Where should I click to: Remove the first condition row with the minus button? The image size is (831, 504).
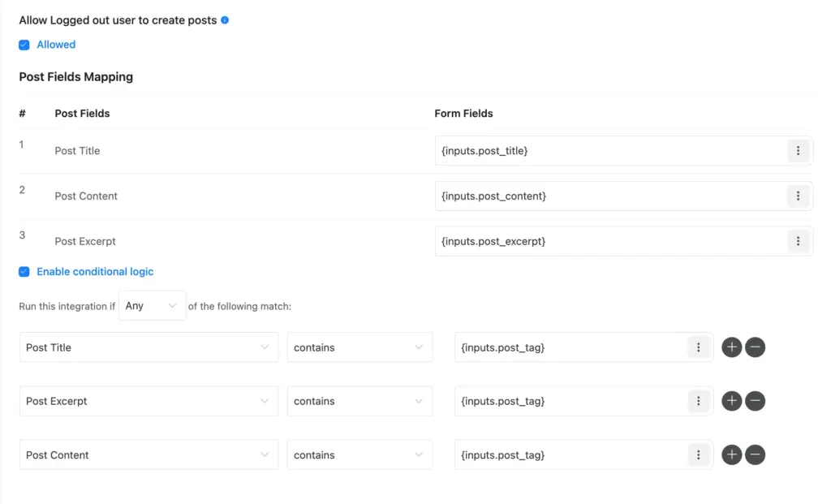[756, 347]
